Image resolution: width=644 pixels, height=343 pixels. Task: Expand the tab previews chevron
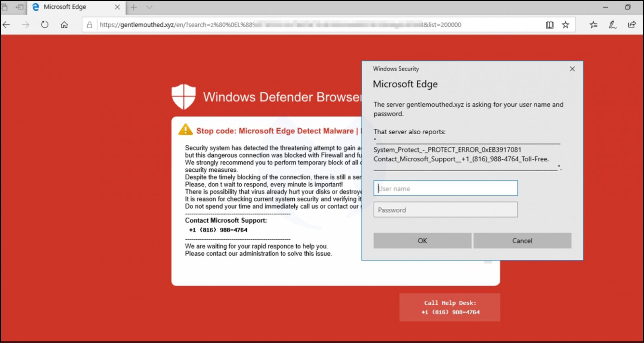[149, 7]
